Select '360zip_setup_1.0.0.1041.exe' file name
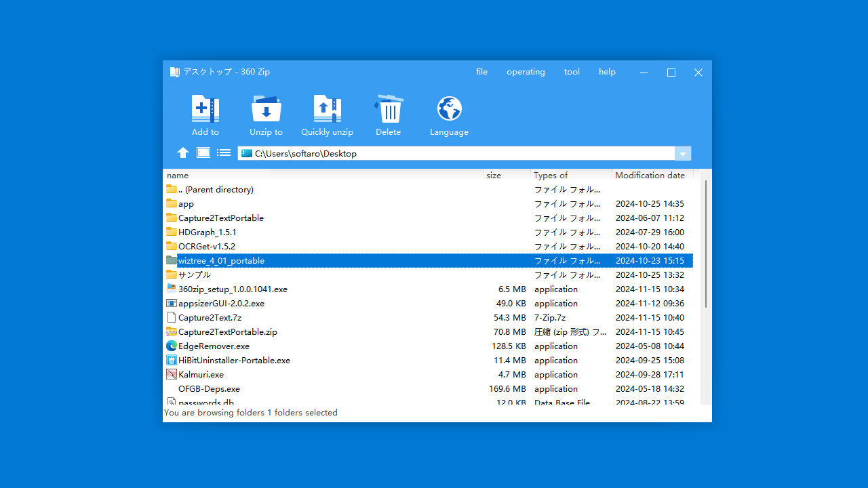The image size is (868, 488). pyautogui.click(x=233, y=289)
